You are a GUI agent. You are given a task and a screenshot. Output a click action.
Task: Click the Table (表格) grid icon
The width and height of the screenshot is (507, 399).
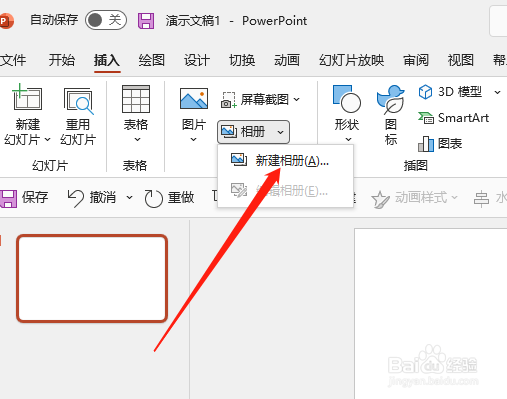point(136,99)
